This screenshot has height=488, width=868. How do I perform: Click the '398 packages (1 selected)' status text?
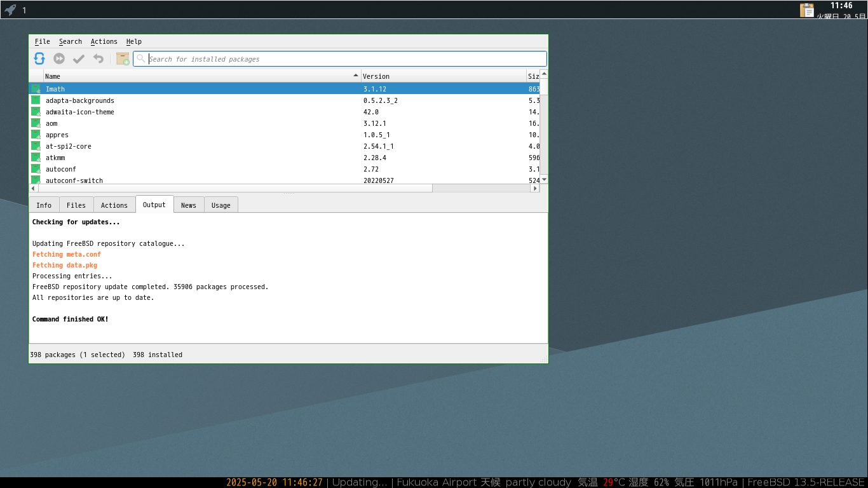click(78, 355)
